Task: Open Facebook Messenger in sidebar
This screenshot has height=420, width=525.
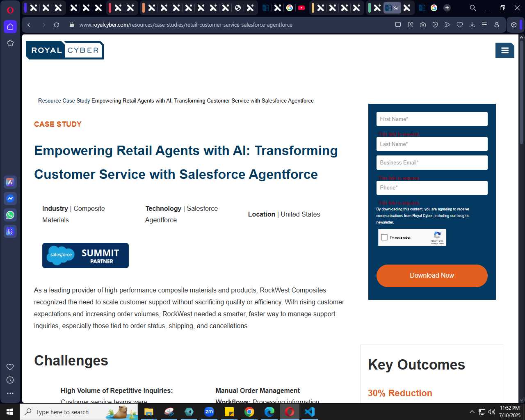Action: point(10,199)
